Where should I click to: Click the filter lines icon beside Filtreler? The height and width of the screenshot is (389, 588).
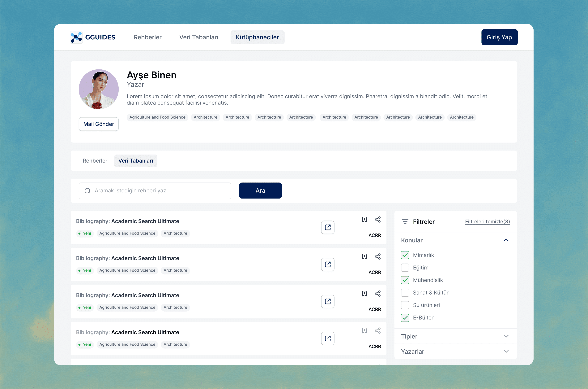tap(405, 221)
